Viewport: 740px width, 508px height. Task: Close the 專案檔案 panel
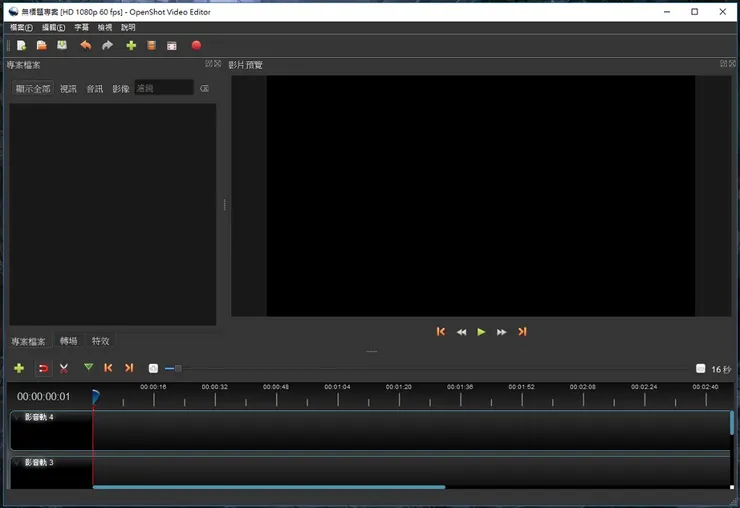pyautogui.click(x=217, y=64)
